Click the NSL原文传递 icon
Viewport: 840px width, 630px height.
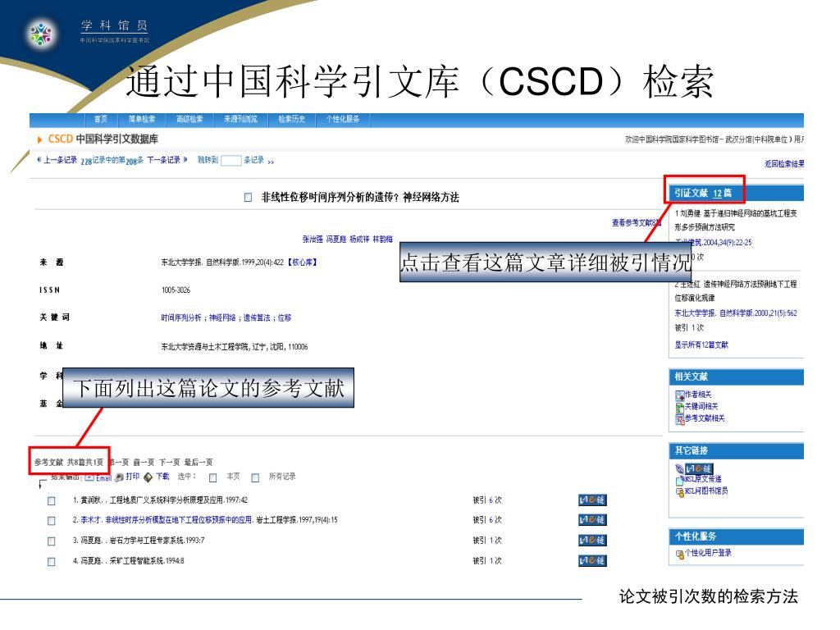coord(680,479)
